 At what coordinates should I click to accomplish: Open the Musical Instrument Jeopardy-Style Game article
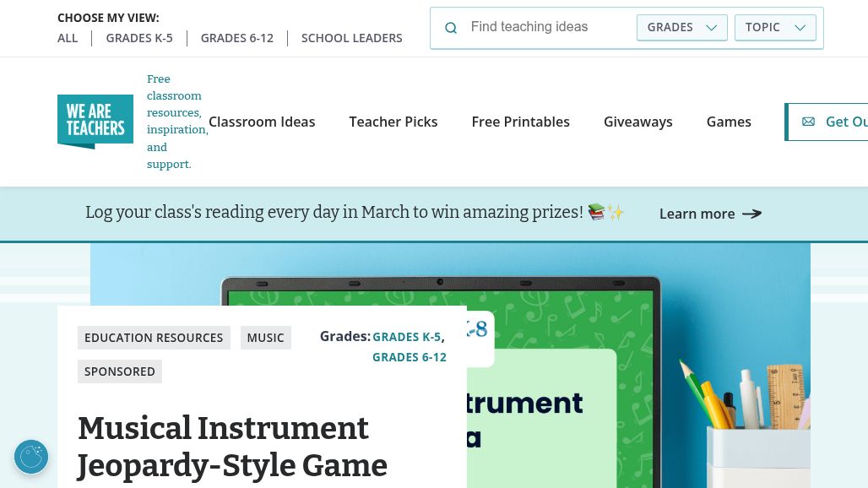[232, 447]
